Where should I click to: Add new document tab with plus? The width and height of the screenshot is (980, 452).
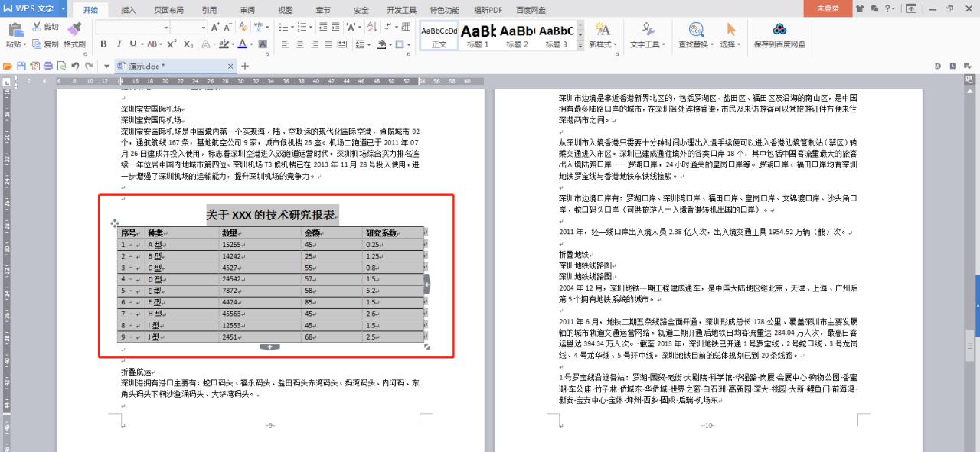245,66
